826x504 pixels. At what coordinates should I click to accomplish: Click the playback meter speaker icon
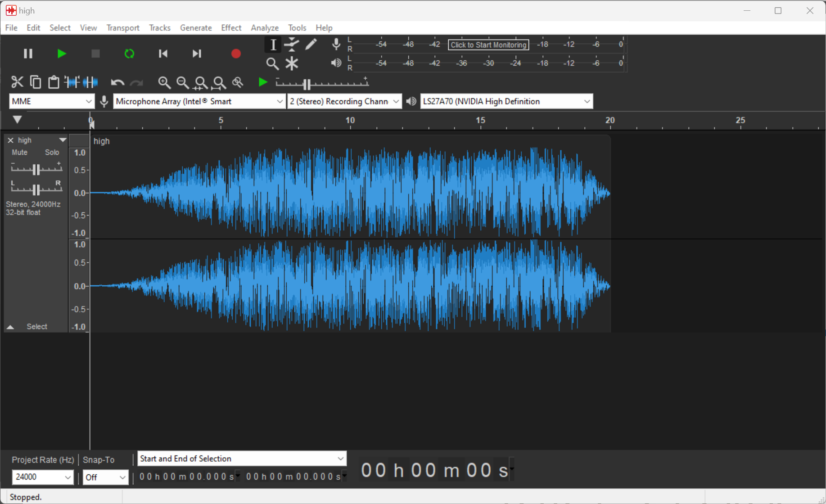[336, 63]
